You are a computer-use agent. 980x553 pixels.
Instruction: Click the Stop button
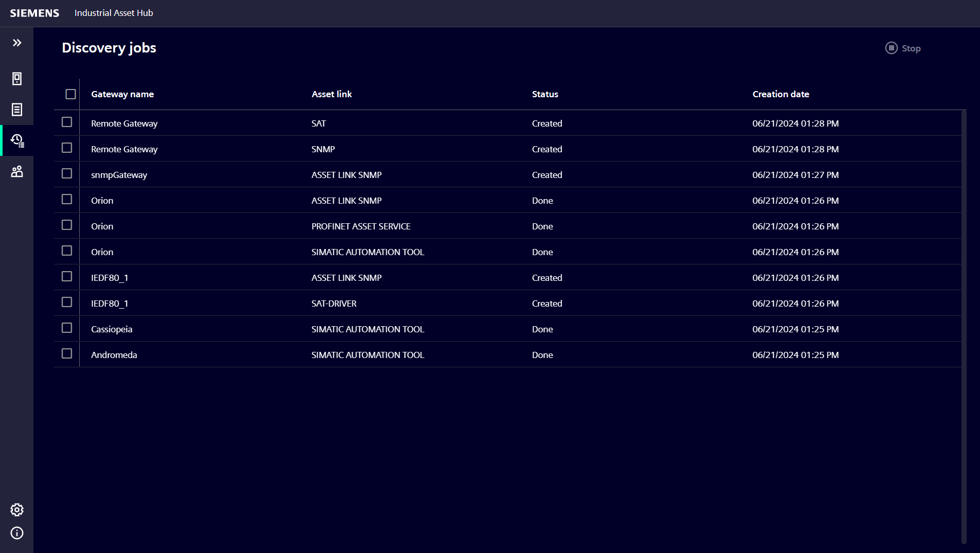point(903,48)
